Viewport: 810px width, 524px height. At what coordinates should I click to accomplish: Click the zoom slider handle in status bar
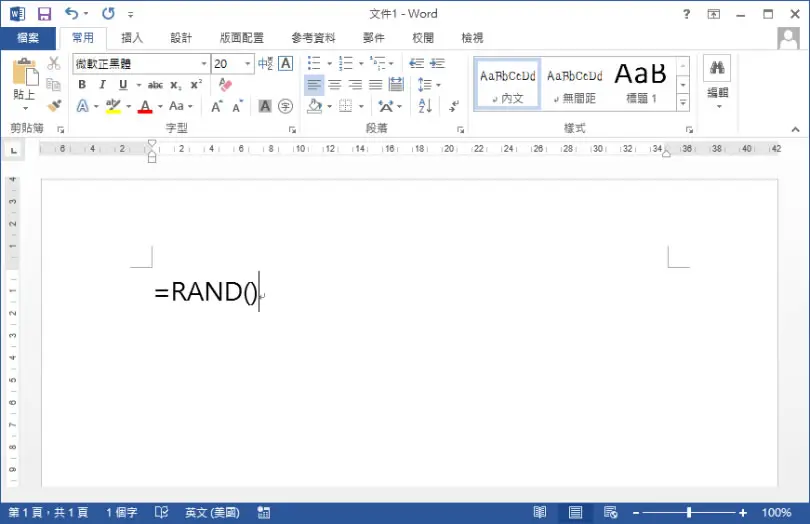[689, 513]
